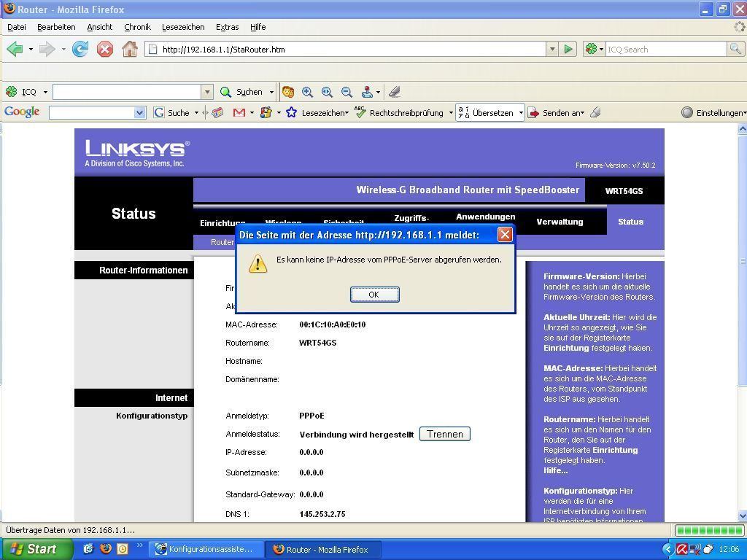Click the red antivirus tray icon

click(x=682, y=550)
